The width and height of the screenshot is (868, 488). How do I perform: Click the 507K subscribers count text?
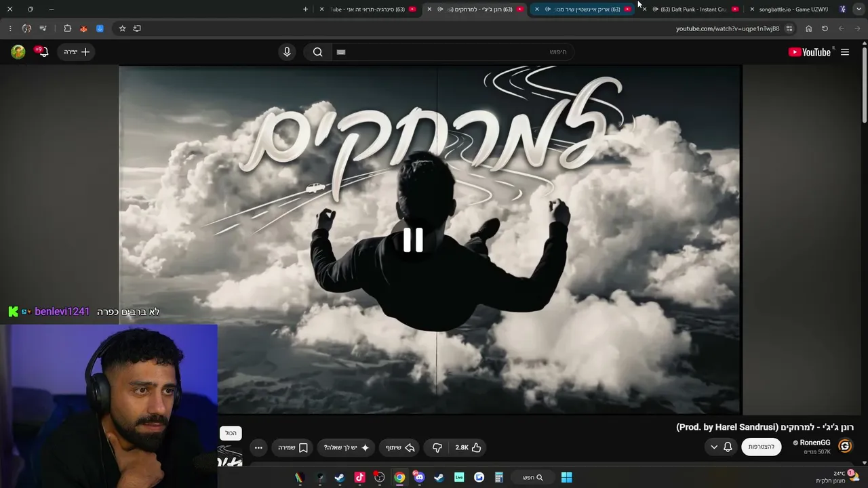(817, 452)
